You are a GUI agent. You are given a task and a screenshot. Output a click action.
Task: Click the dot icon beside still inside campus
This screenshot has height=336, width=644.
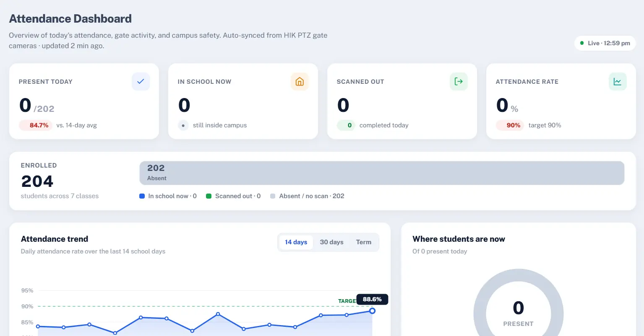pos(183,125)
